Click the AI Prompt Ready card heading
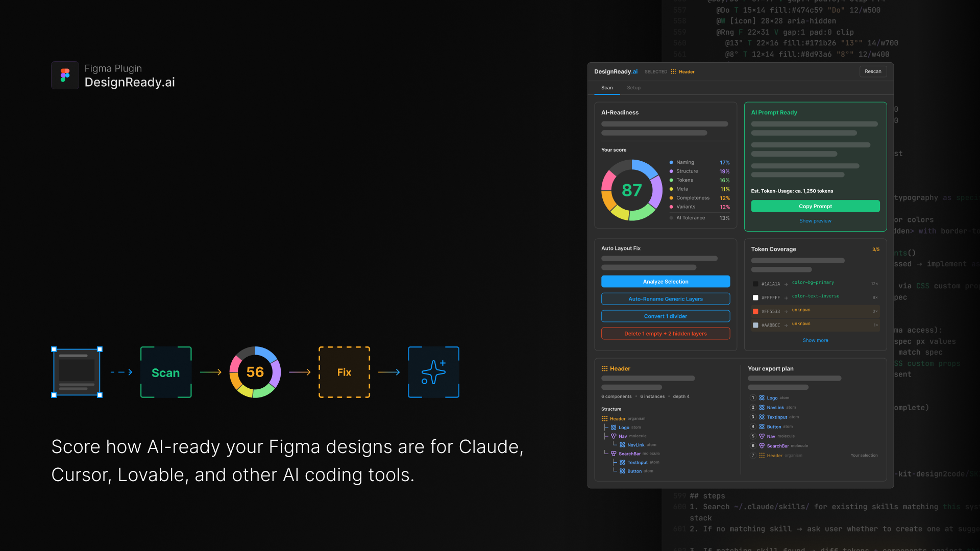This screenshot has height=551, width=980. coord(774,112)
